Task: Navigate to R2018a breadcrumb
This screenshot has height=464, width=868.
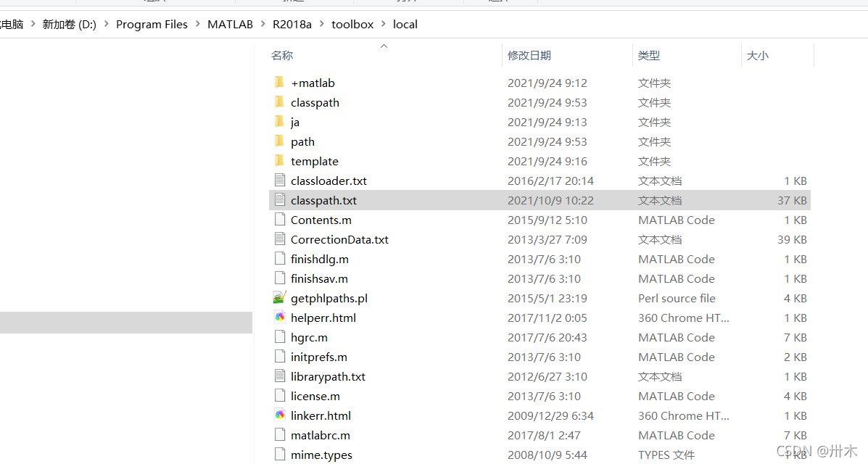Action: click(292, 25)
